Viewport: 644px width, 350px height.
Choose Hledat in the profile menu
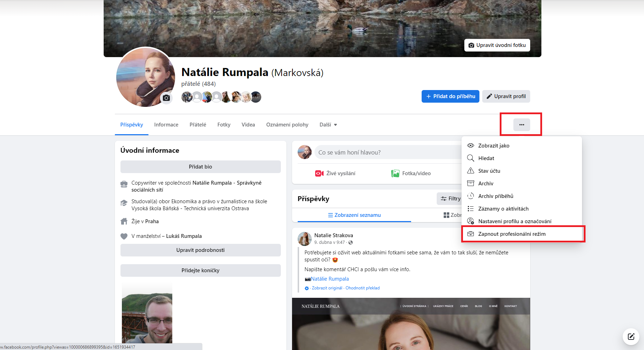click(522, 158)
